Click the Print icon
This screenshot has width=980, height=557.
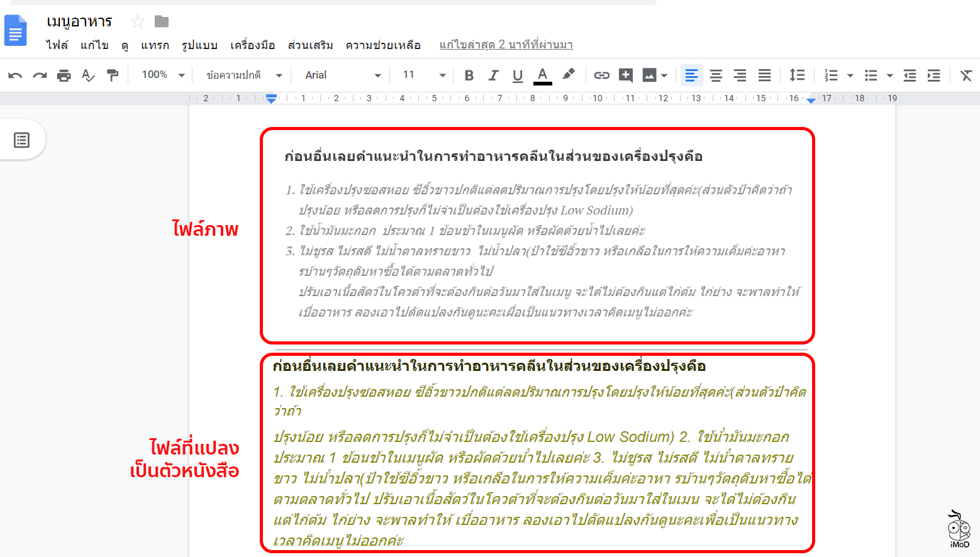(64, 75)
